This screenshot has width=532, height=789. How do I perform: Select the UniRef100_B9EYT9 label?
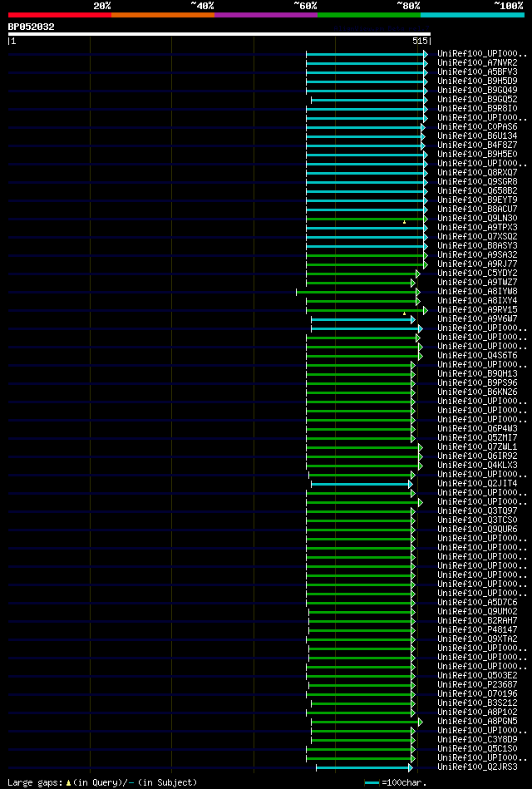click(x=477, y=200)
